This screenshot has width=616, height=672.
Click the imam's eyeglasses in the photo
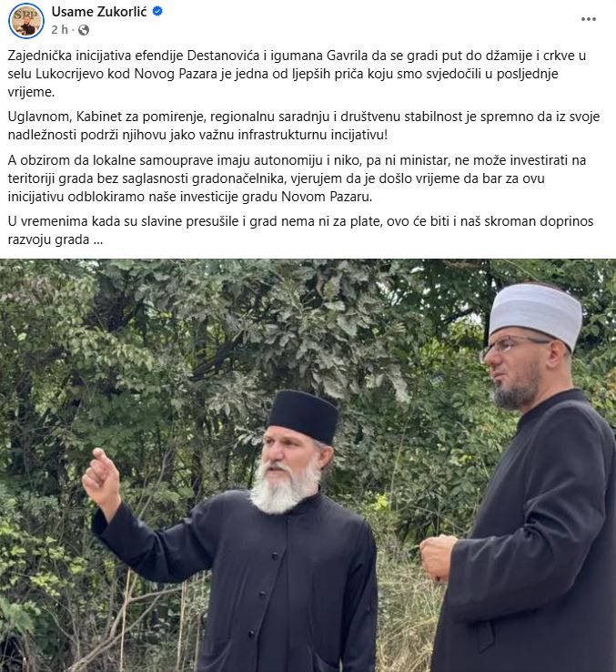[514, 345]
